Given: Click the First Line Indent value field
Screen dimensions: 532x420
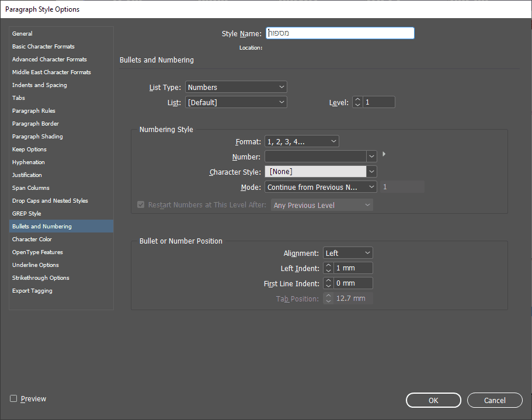Looking at the screenshot, I should point(353,283).
